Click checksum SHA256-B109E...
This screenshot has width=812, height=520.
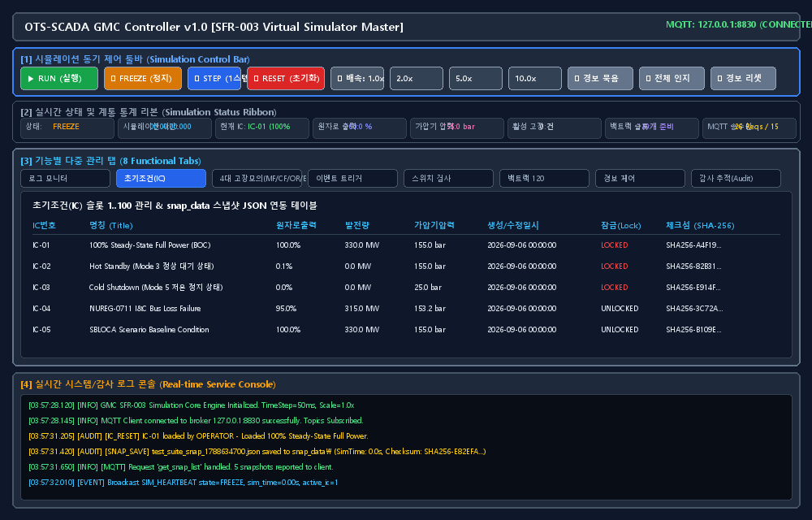tap(693, 330)
